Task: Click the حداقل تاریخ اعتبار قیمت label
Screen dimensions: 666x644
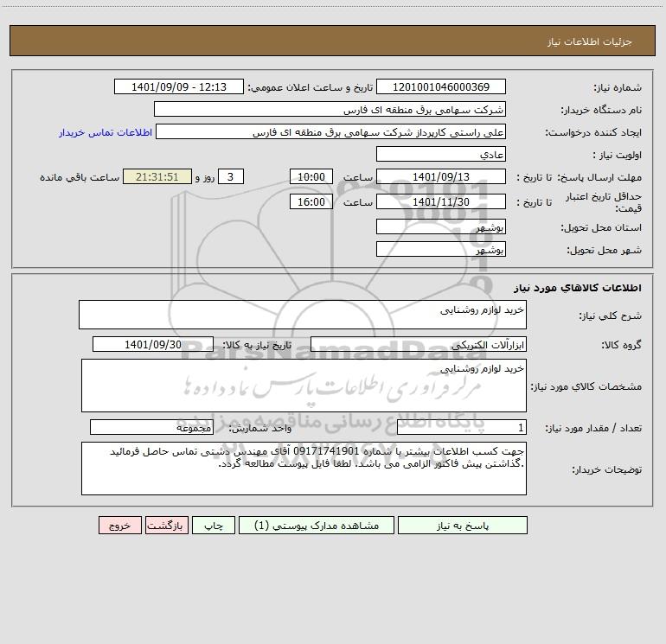Action: click(603, 202)
